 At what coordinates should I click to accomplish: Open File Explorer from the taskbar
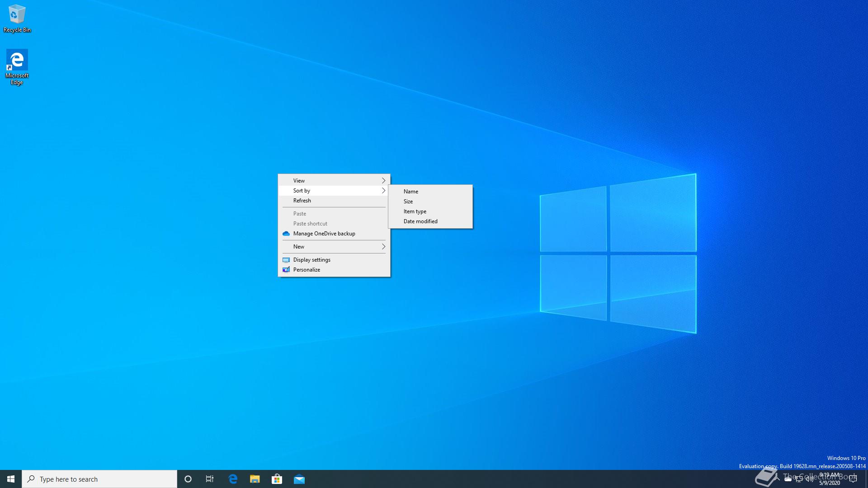tap(255, 479)
